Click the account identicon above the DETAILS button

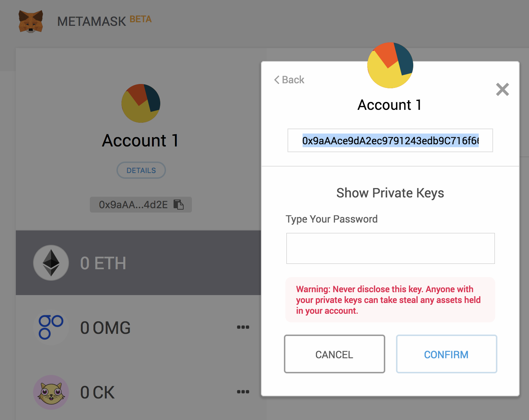(x=141, y=103)
